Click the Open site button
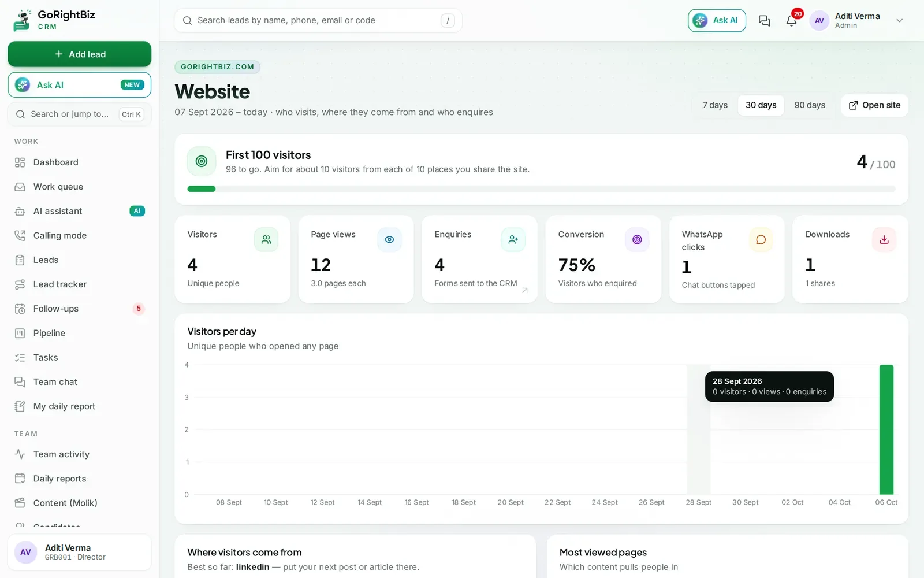The image size is (924, 578). click(874, 105)
